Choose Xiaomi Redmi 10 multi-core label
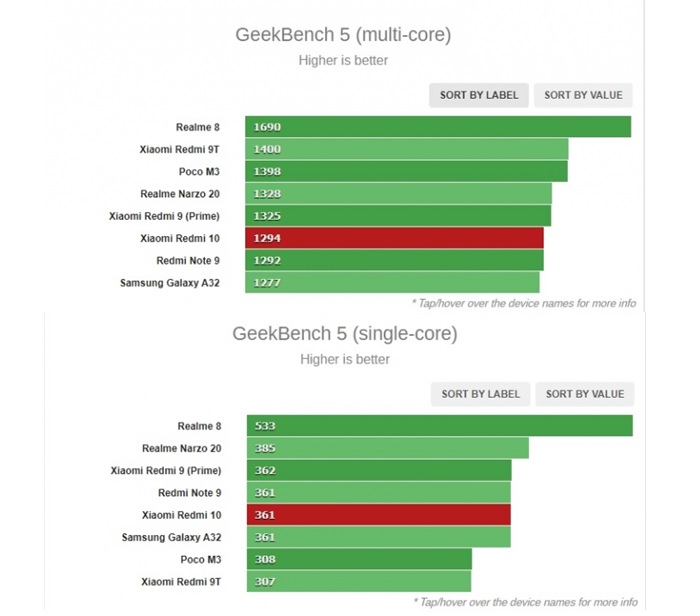Screen dimensions: 700x616 (x=180, y=238)
